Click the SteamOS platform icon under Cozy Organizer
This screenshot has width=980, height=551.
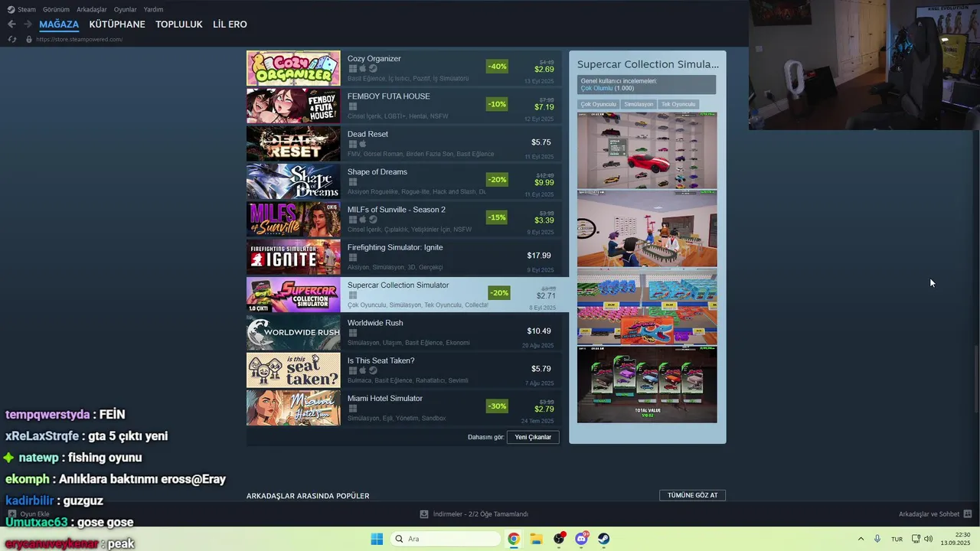click(373, 69)
